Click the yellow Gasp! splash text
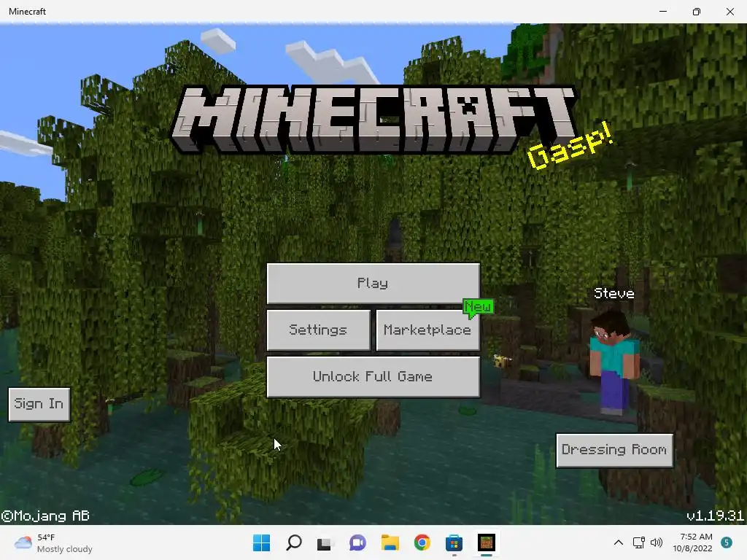747x560 pixels. pos(570,146)
